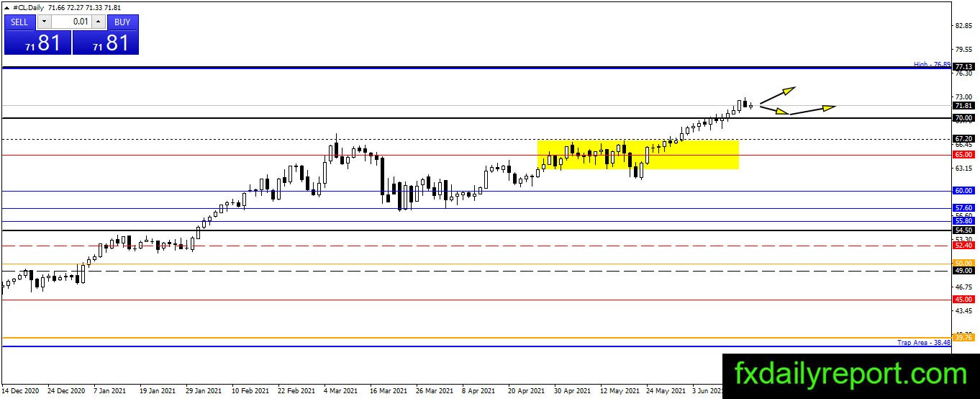Click the sell price 71.81 tile
980x399 pixels.
(37, 42)
